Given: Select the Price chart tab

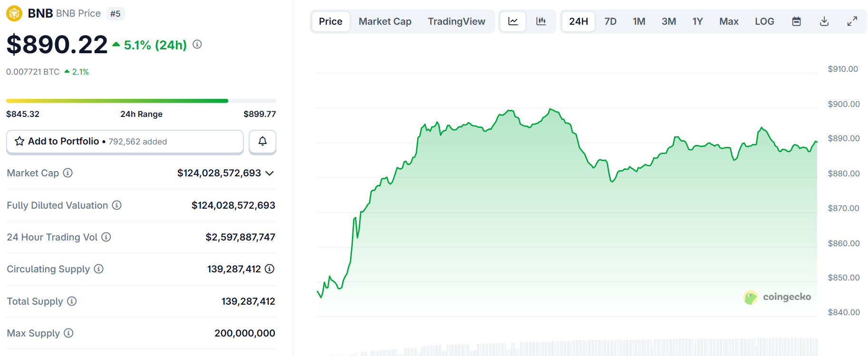Looking at the screenshot, I should click(331, 21).
